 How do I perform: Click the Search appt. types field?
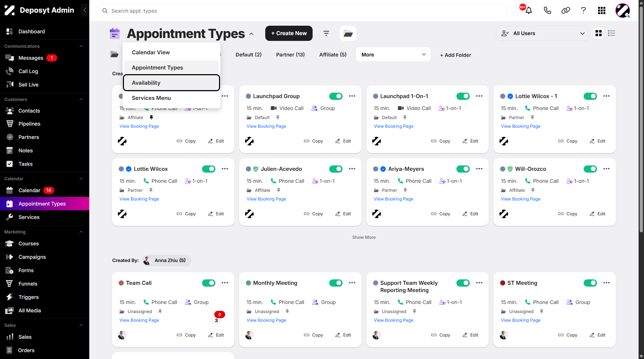301,11
